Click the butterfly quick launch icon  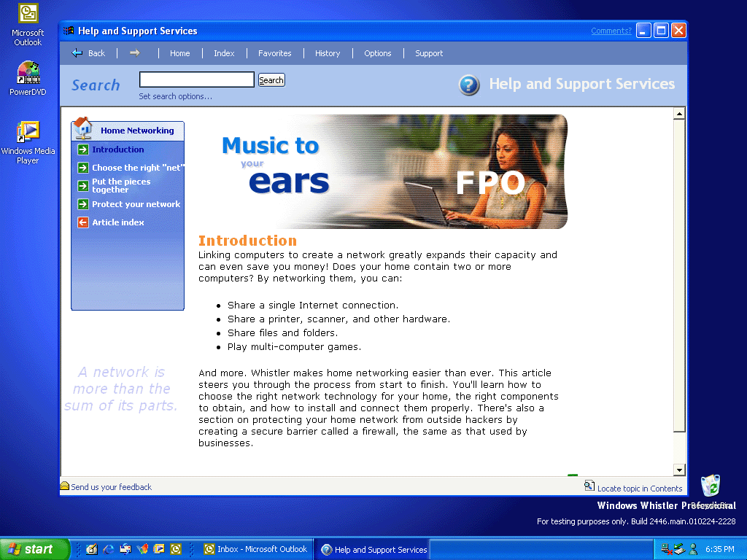(x=142, y=549)
